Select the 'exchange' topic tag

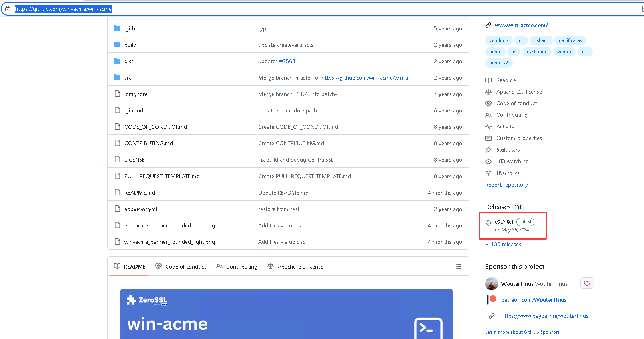coord(537,52)
